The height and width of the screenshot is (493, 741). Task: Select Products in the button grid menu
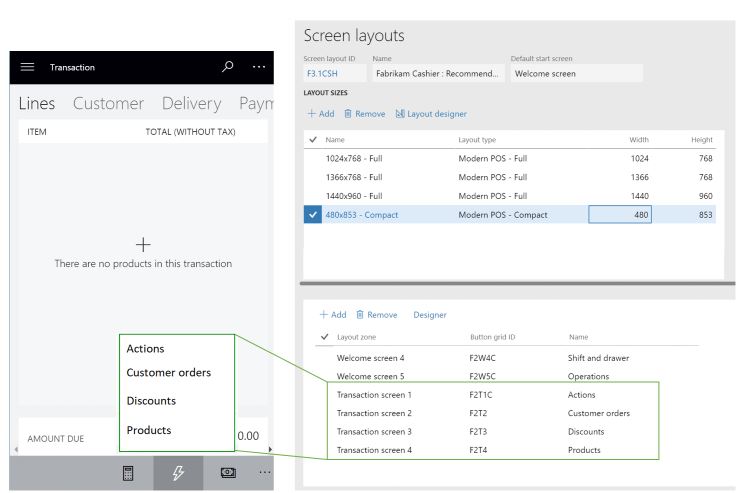149,430
